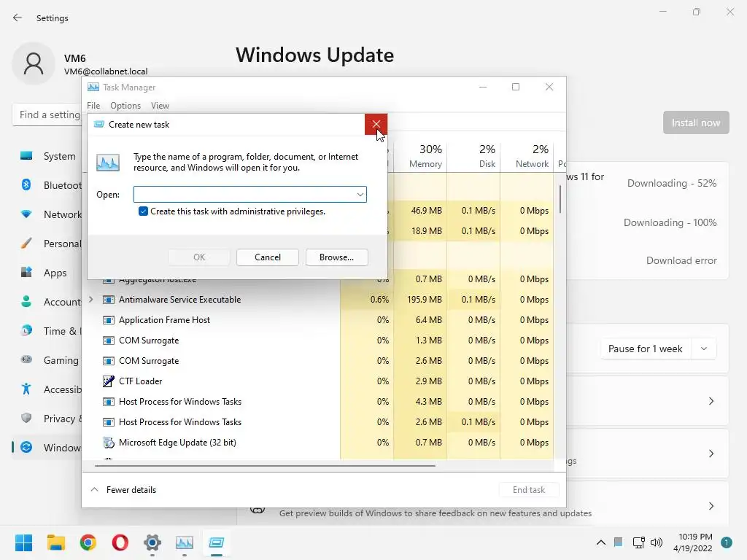The height and width of the screenshot is (560, 747).
Task: Select Windows Update icon in Settings sidebar
Action: click(x=26, y=447)
